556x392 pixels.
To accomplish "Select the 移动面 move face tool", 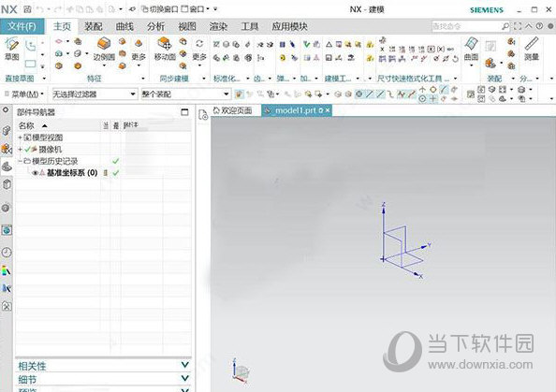I will [x=165, y=49].
